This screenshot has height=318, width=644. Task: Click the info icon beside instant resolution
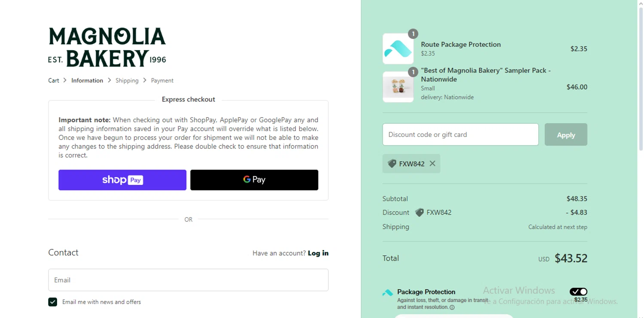452,307
